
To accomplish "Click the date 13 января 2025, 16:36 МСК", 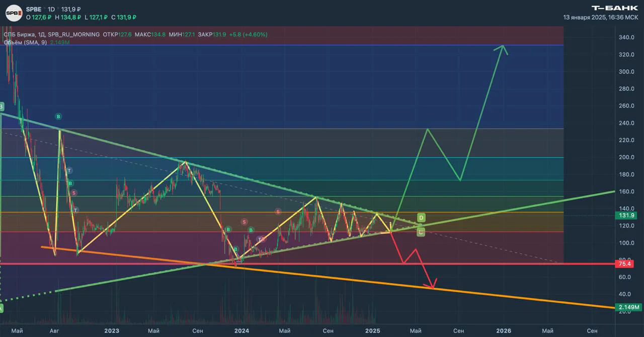I will pyautogui.click(x=601, y=18).
